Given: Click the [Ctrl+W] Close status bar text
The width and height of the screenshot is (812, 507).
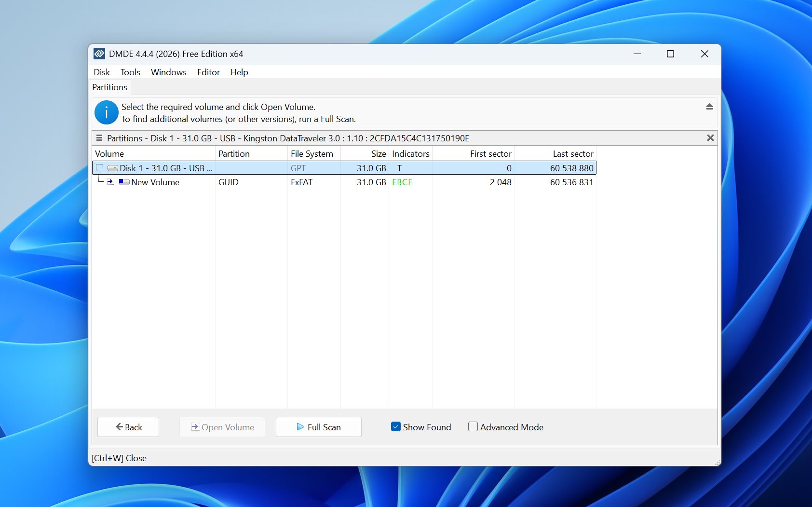Looking at the screenshot, I should pyautogui.click(x=119, y=458).
